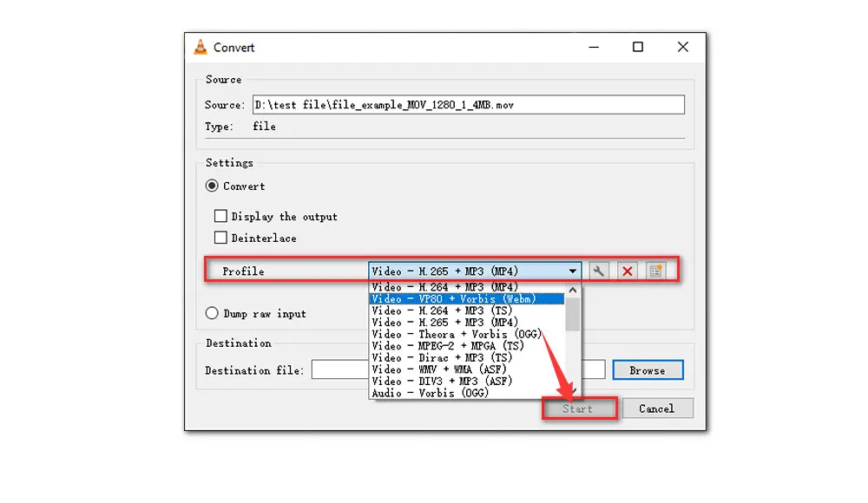Click the Browse button
The height and width of the screenshot is (503, 868).
click(648, 370)
